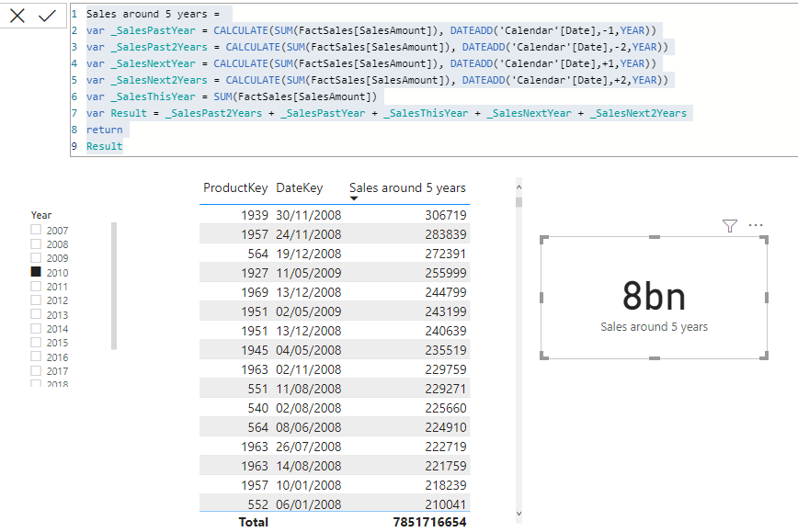Select ProductKey cell 1969
This screenshot has height=532, width=798.
click(x=255, y=292)
